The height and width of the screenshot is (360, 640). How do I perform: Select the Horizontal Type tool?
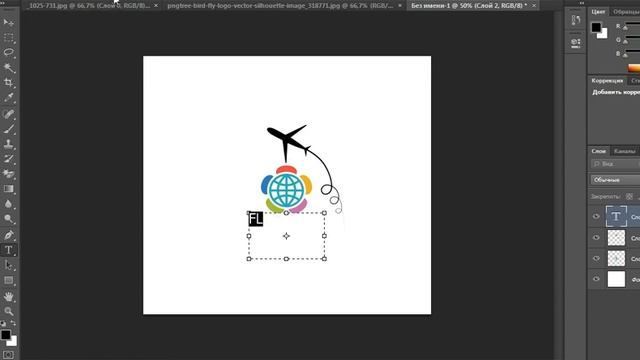coord(8,250)
